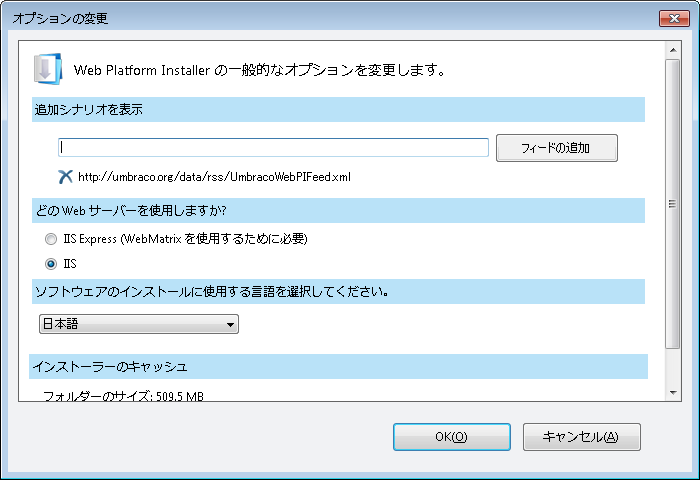Remove the Umbraco feed with the X icon

65,177
